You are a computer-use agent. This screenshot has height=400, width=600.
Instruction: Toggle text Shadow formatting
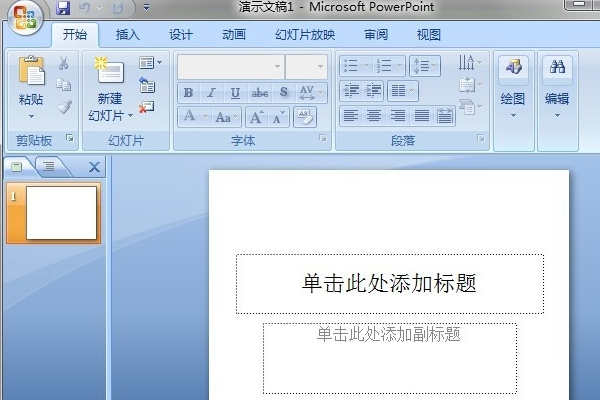point(284,92)
